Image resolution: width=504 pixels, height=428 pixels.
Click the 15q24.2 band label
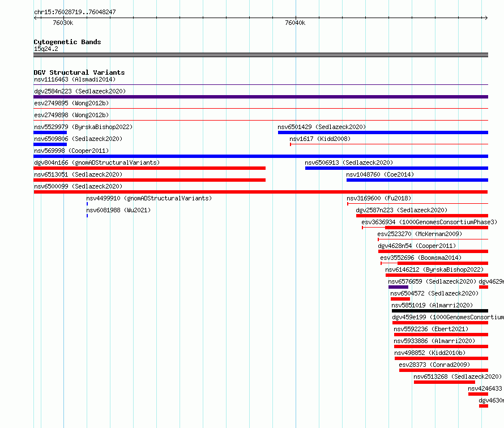(x=46, y=49)
